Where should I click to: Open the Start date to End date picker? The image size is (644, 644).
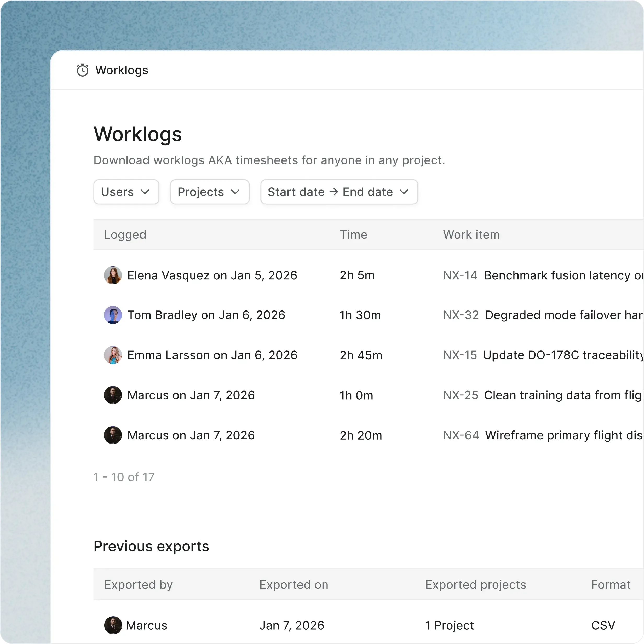(x=339, y=192)
